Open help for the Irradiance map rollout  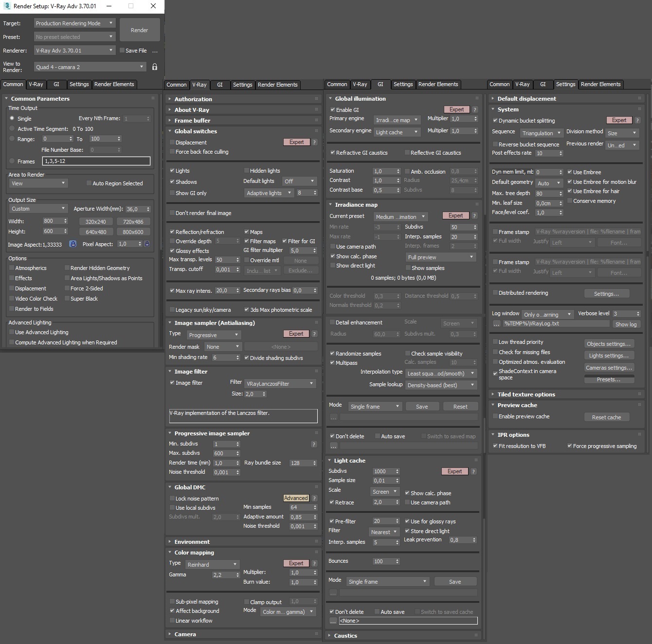click(x=474, y=215)
